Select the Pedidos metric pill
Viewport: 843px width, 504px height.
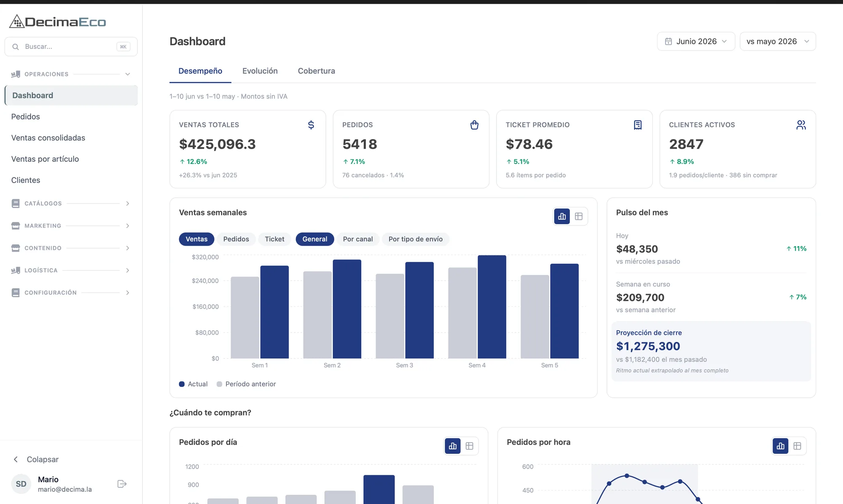236,239
